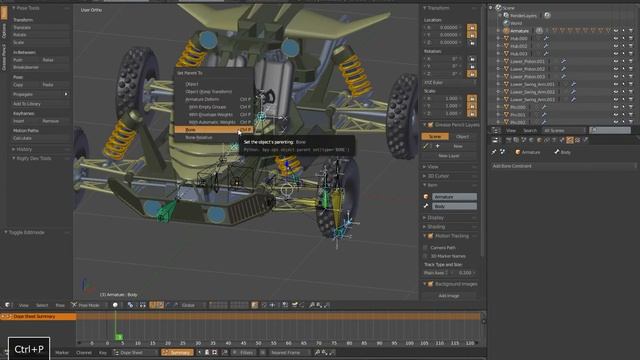Expand the Display panel
Screen dimensions: 640x360
425,218
